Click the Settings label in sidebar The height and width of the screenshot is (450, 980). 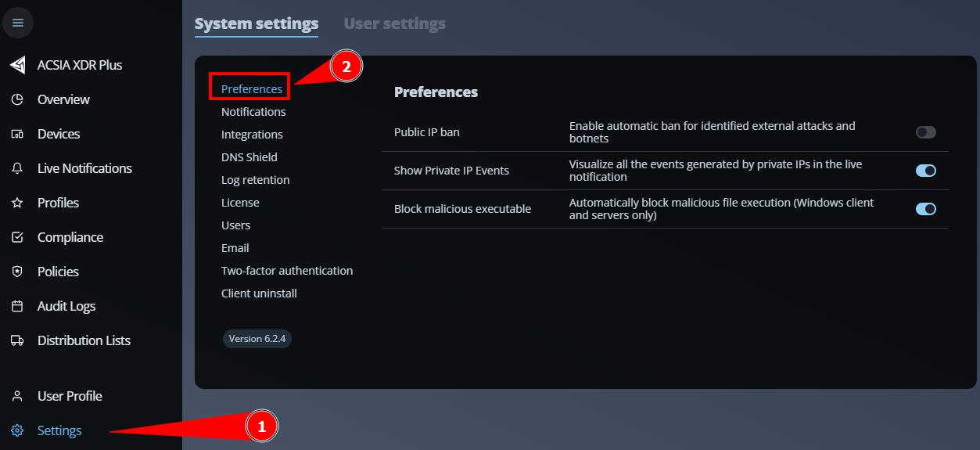59,430
